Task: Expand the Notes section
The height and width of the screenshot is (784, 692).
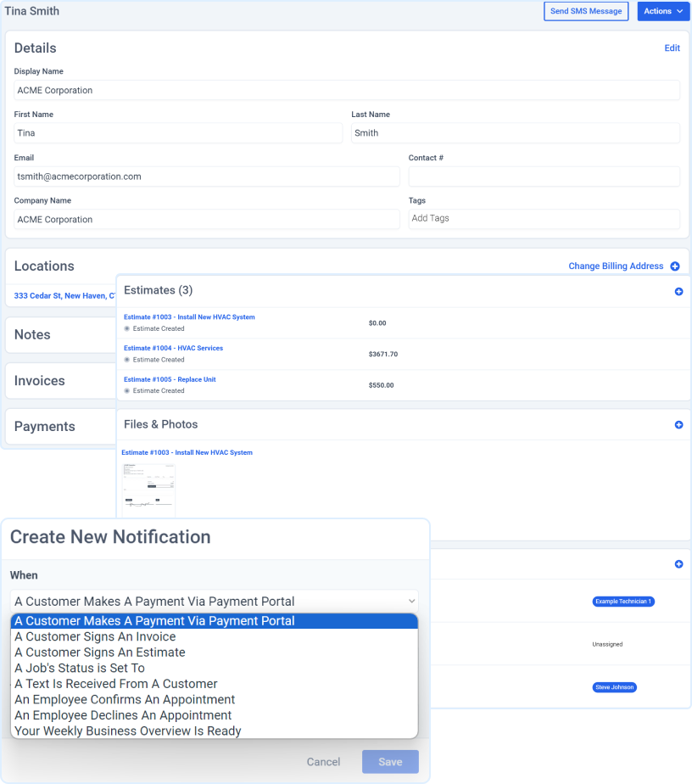Action: point(32,334)
